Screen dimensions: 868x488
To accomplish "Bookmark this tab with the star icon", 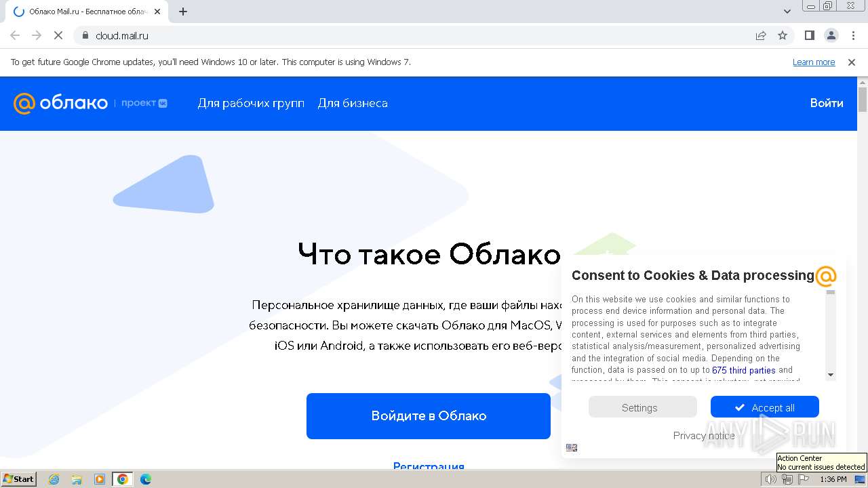I will pos(783,35).
